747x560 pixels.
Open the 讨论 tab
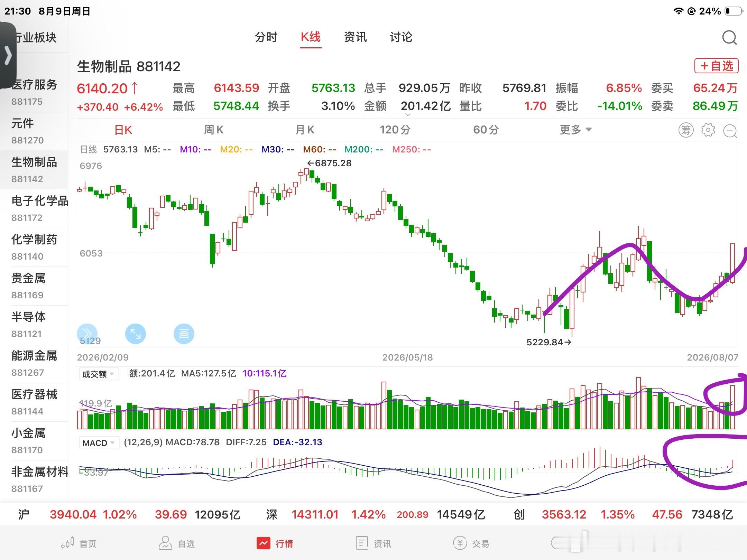401,37
